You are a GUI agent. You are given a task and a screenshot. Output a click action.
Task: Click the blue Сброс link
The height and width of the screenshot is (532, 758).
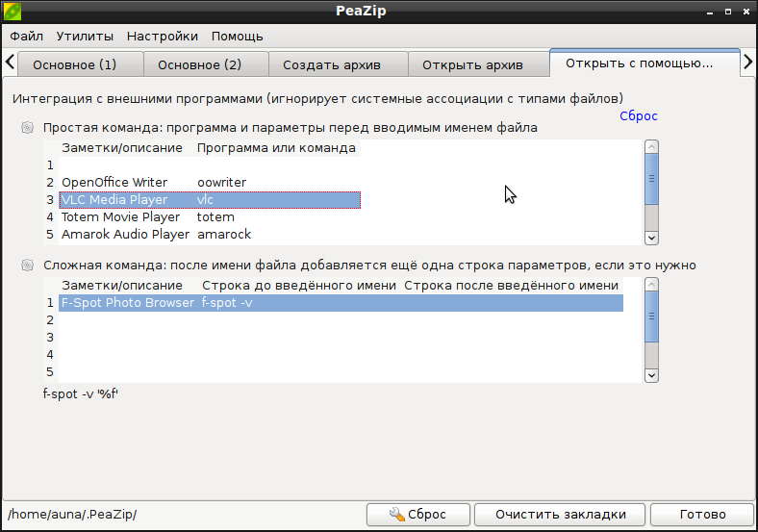(639, 116)
